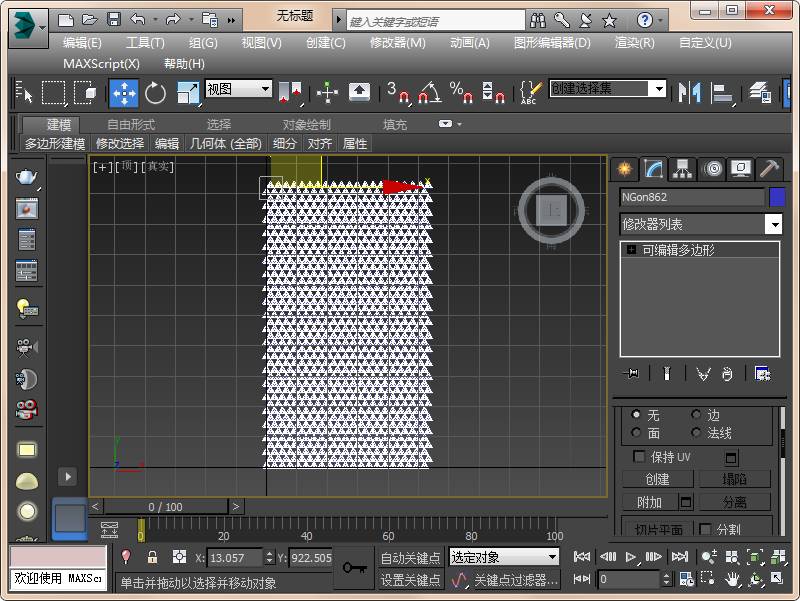Open the Create command panel tab
Screen dimensions: 800x601
624,169
